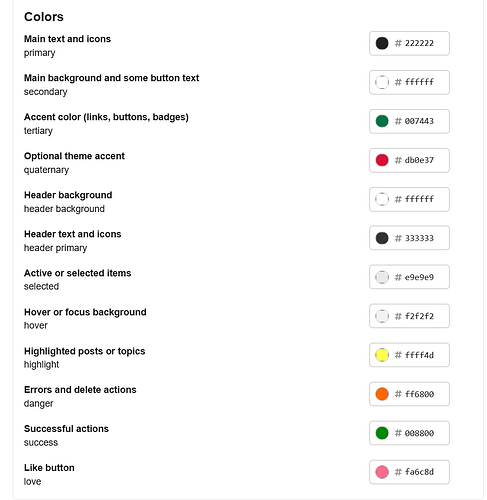Open the tertiary green accent color swatch

[x=382, y=121]
